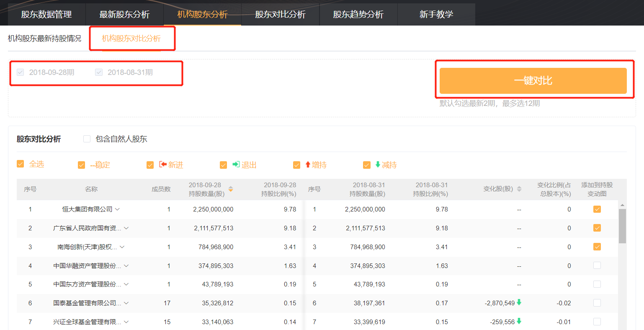Click member count 15
This screenshot has width=644, height=330.
167,322
